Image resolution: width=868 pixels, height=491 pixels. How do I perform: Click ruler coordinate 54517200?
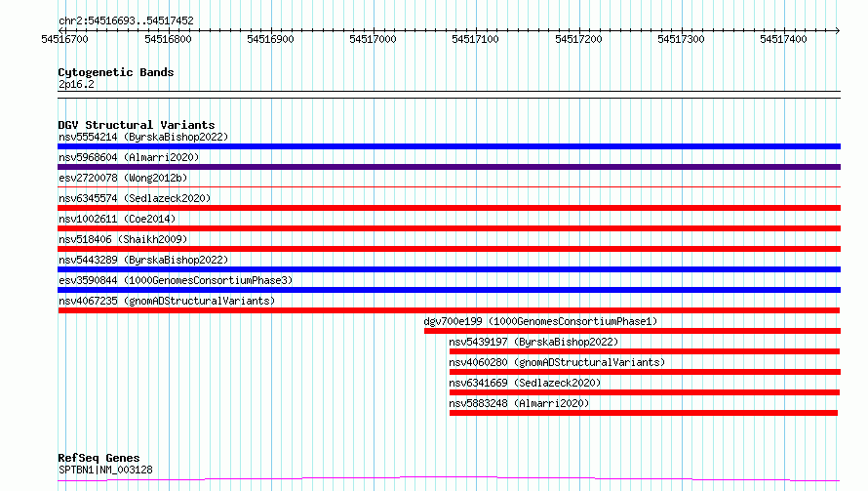tap(578, 39)
